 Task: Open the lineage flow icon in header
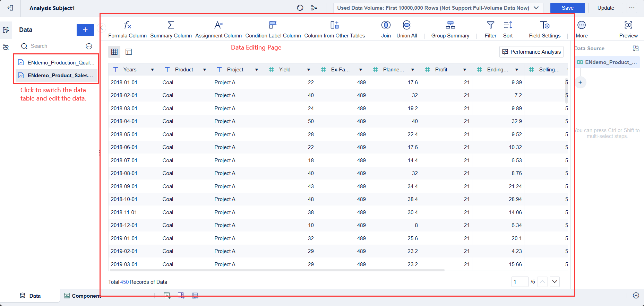pos(314,8)
